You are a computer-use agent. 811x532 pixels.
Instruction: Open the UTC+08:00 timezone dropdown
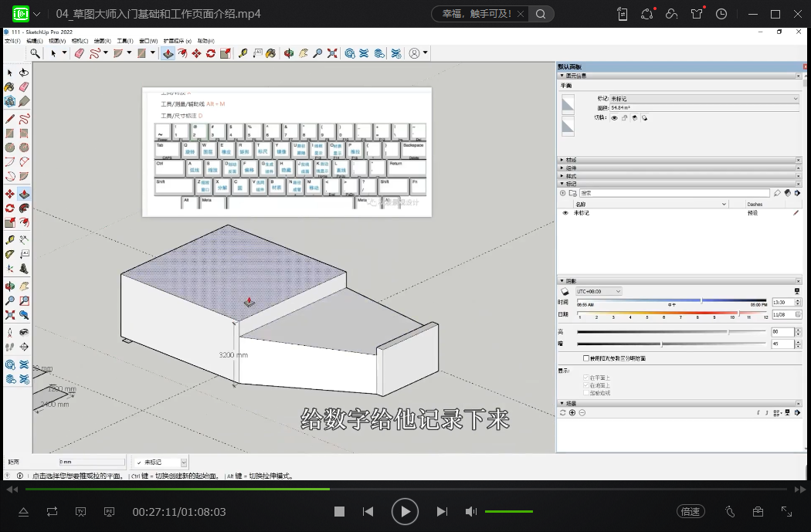point(599,291)
